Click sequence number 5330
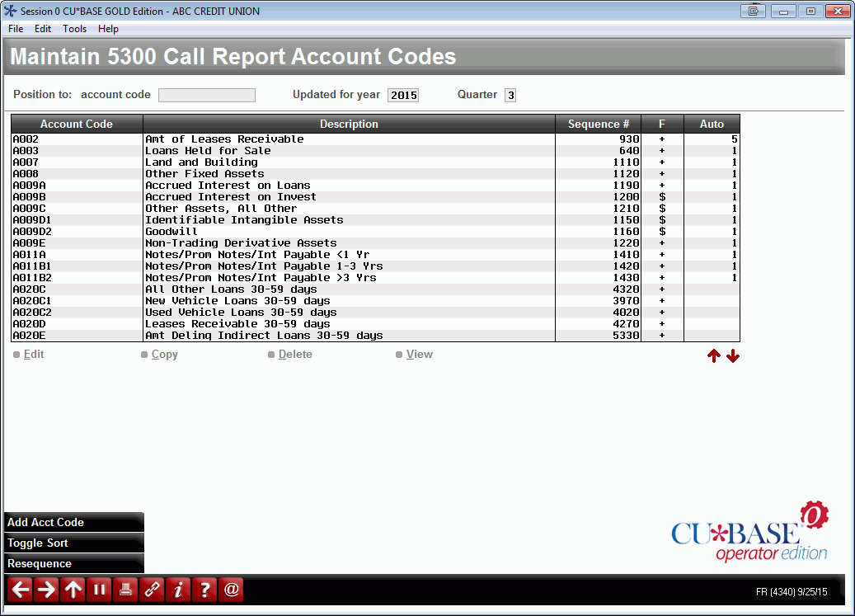Screen dimensions: 855x616 626,336
